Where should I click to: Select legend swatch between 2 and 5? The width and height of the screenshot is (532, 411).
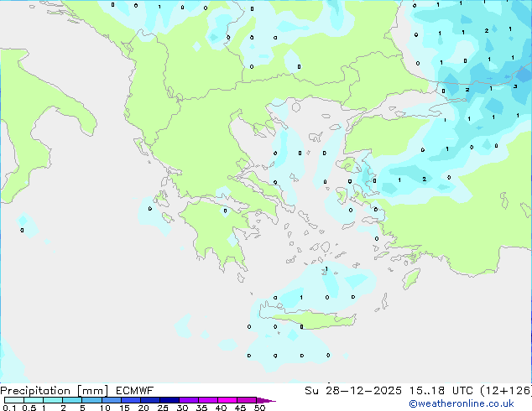pos(72,400)
